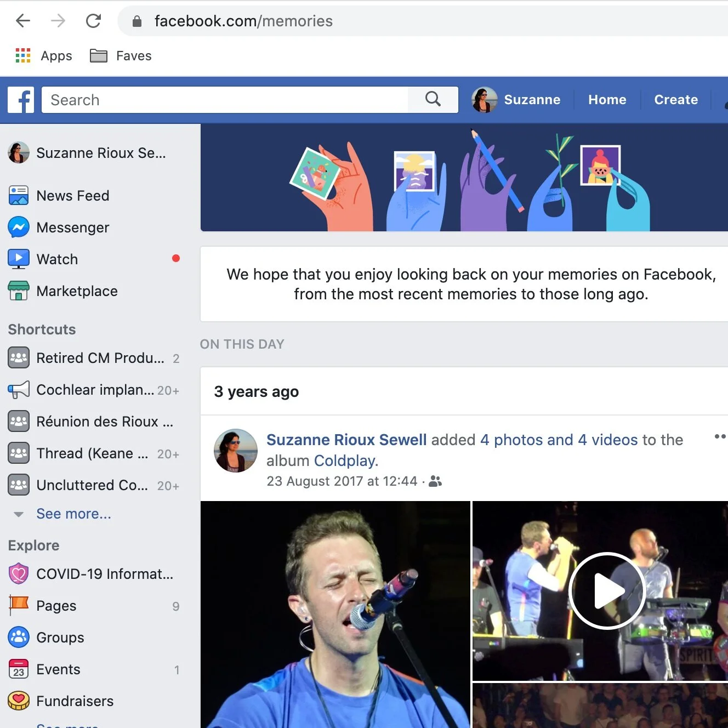
Task: Click the Réunion des Rioux group icon
Action: pos(19,422)
